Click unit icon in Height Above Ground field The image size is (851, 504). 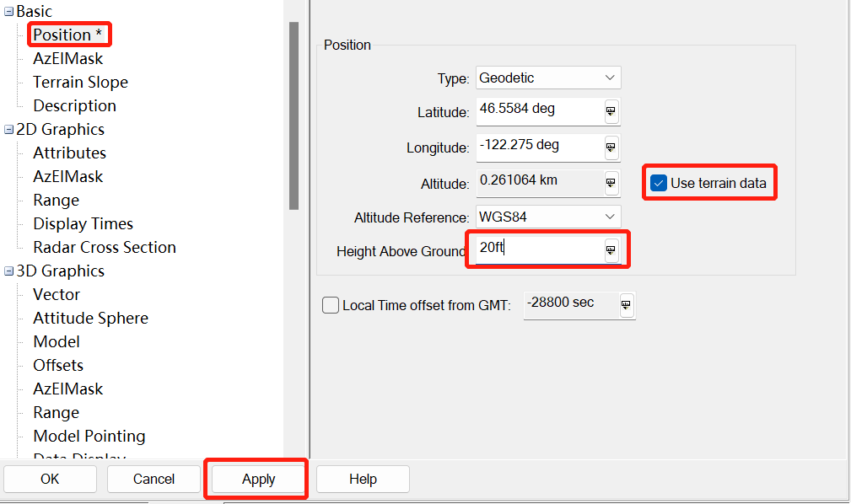(x=611, y=250)
